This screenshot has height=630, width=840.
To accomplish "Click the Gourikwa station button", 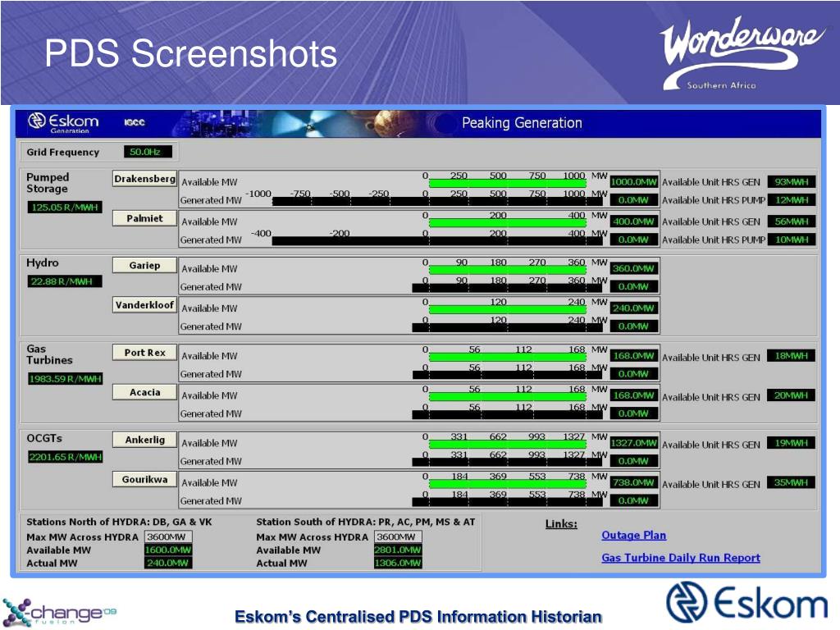I will click(x=144, y=479).
